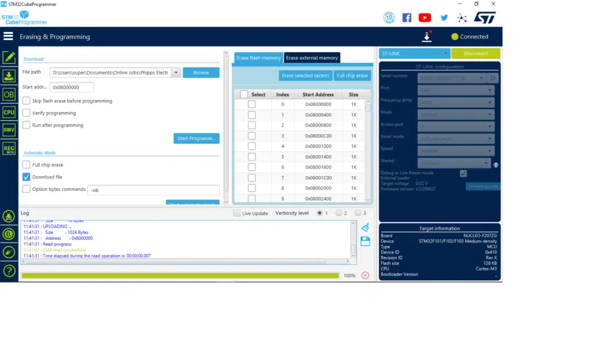This screenshot has width=596, height=364.
Task: Switch to the Erase external memory tab
Action: point(312,58)
